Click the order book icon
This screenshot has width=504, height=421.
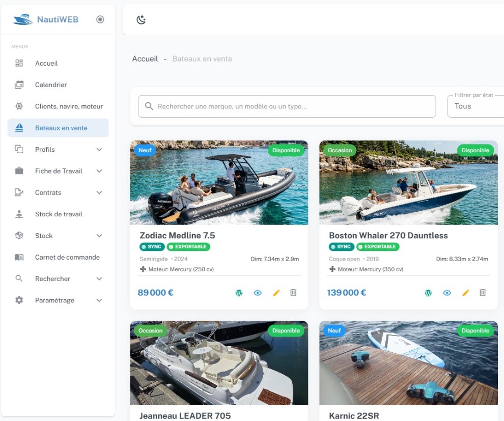coord(19,257)
